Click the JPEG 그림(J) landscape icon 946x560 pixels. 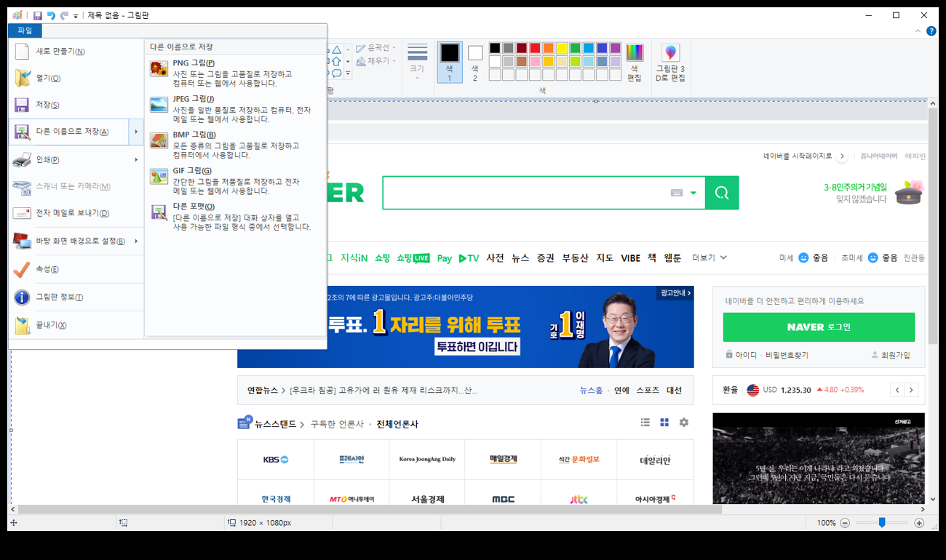tap(159, 105)
